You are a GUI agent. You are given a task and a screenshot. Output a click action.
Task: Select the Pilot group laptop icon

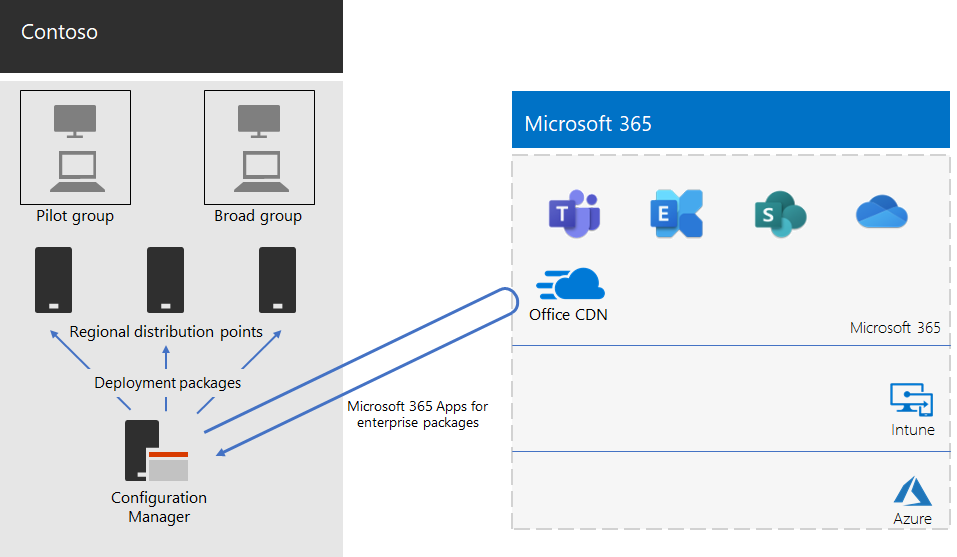(77, 171)
